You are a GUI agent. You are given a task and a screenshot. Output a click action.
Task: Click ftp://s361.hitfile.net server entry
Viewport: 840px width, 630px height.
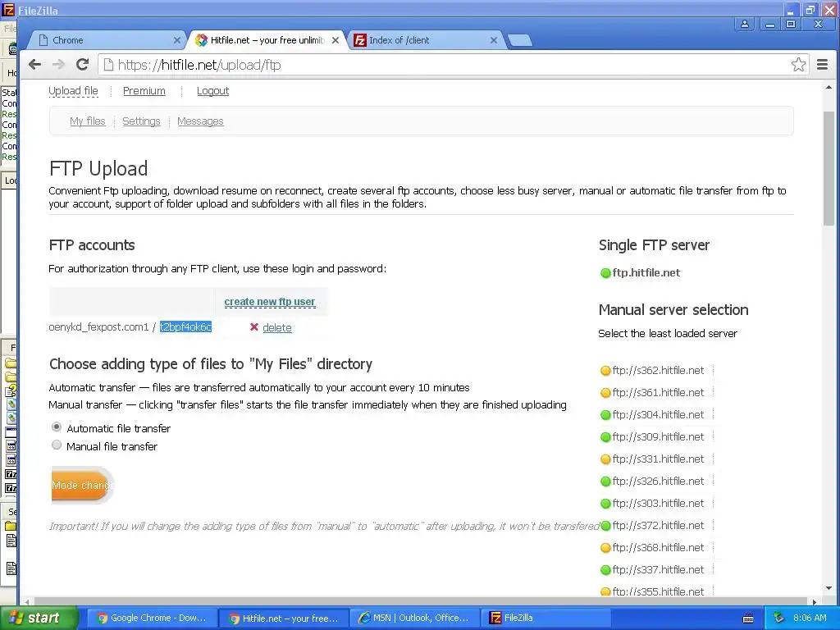658,393
